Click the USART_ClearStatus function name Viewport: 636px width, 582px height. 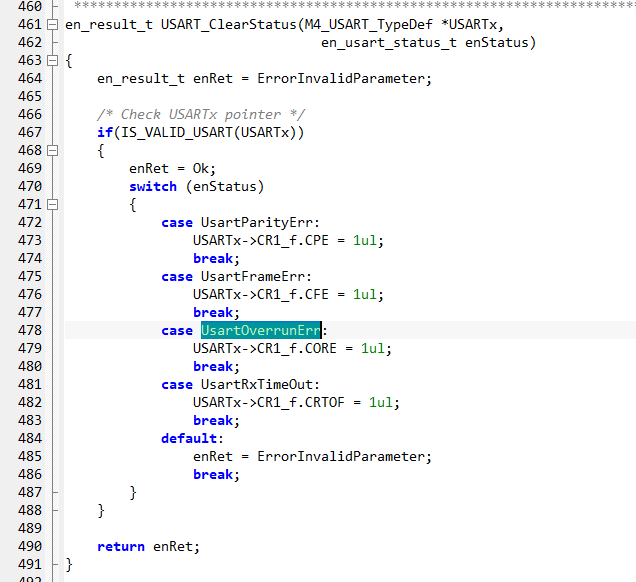point(229,25)
